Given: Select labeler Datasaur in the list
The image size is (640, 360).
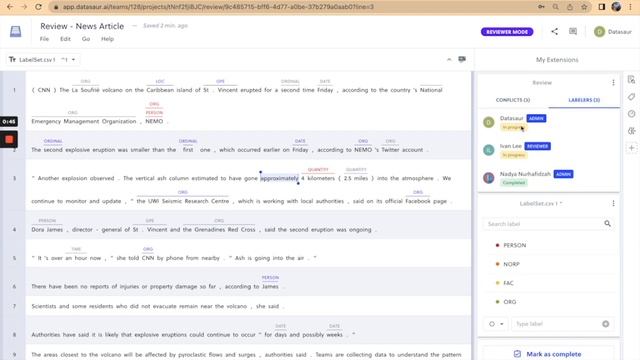Looking at the screenshot, I should [549, 122].
